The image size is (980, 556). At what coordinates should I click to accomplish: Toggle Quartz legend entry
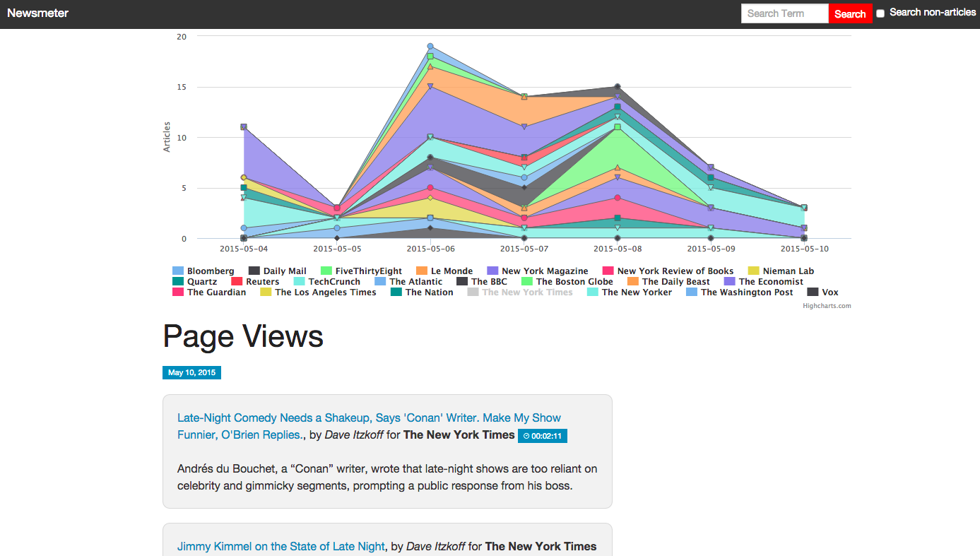click(195, 282)
